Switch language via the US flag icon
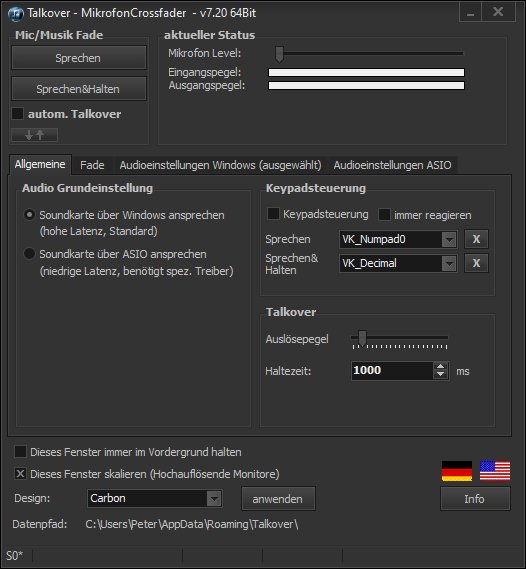Viewport: 526px width, 569px height. point(495,471)
